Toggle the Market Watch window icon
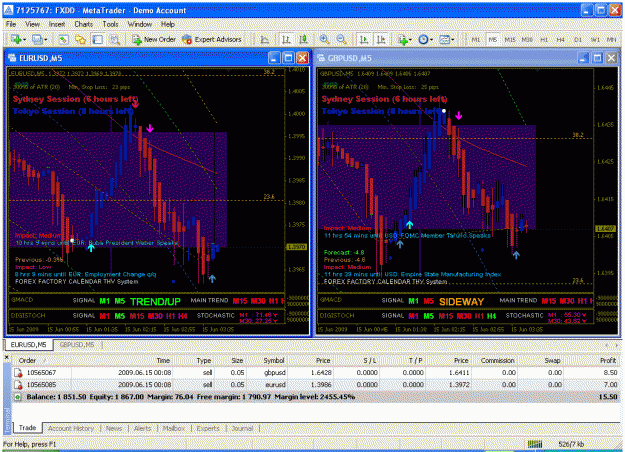Viewport: 625px width, 452px height. coord(63,39)
